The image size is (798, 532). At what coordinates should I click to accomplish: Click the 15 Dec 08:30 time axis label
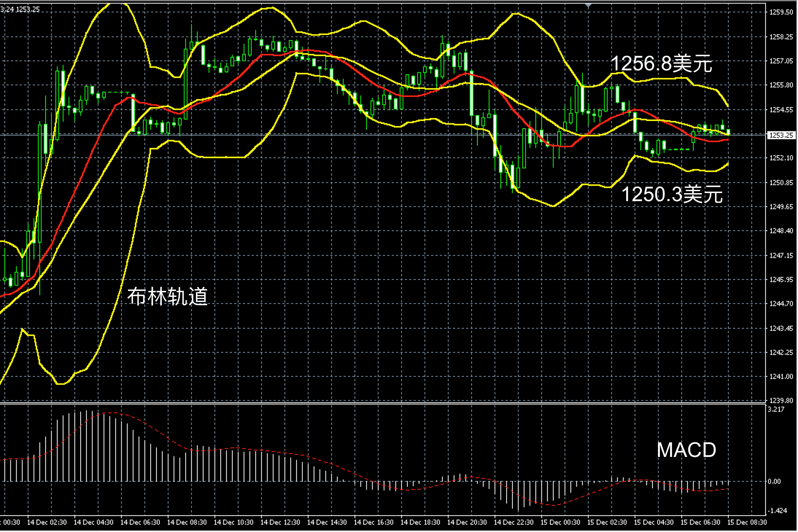point(747,522)
